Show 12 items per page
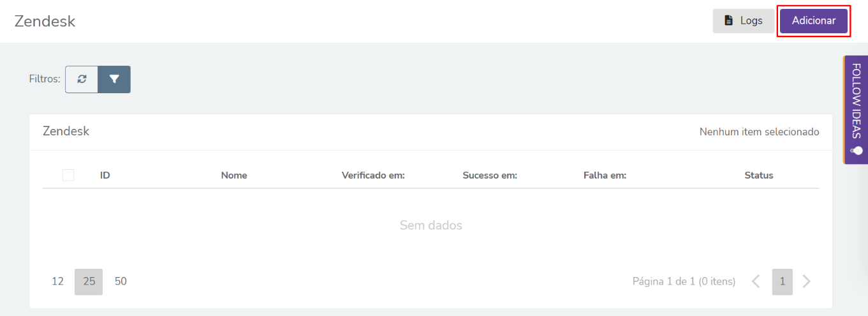868x316 pixels. coord(58,282)
